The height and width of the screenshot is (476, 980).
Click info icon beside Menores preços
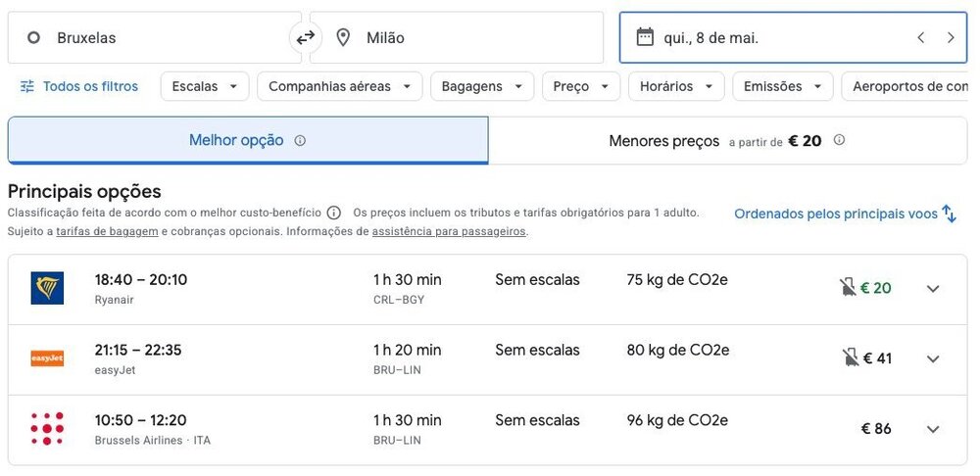(839, 140)
